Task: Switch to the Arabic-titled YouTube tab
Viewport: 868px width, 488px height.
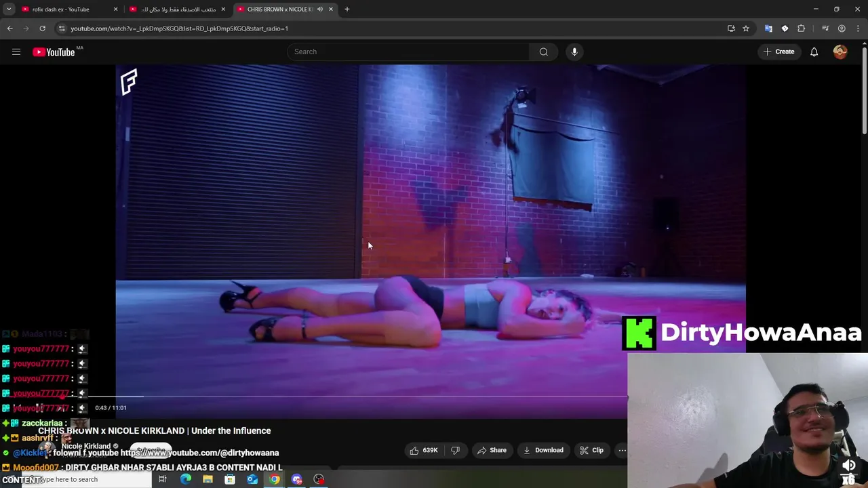Action: 179,9
